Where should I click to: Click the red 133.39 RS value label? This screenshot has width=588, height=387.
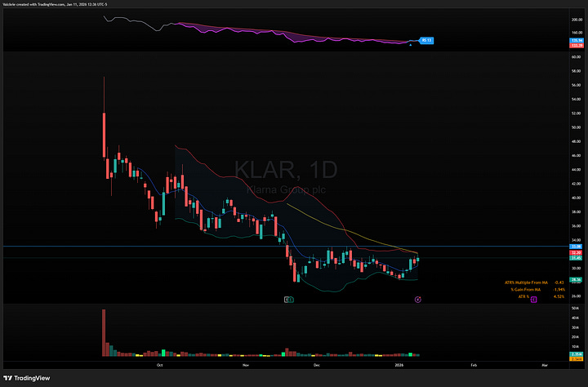point(577,46)
